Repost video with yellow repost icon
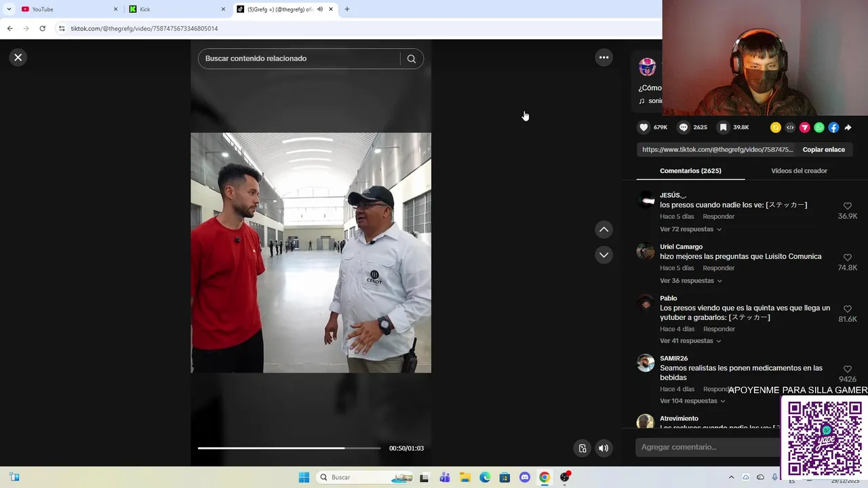The width and height of the screenshot is (868, 488). point(776,127)
